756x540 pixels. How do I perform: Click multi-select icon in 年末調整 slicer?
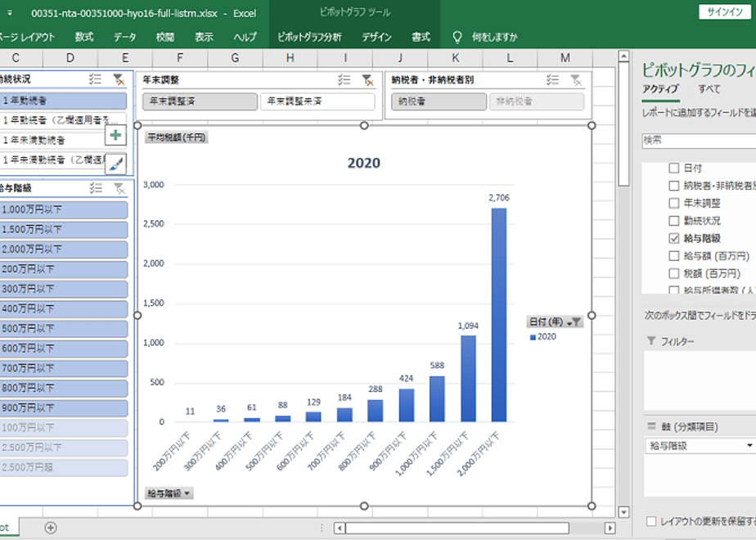(344, 80)
